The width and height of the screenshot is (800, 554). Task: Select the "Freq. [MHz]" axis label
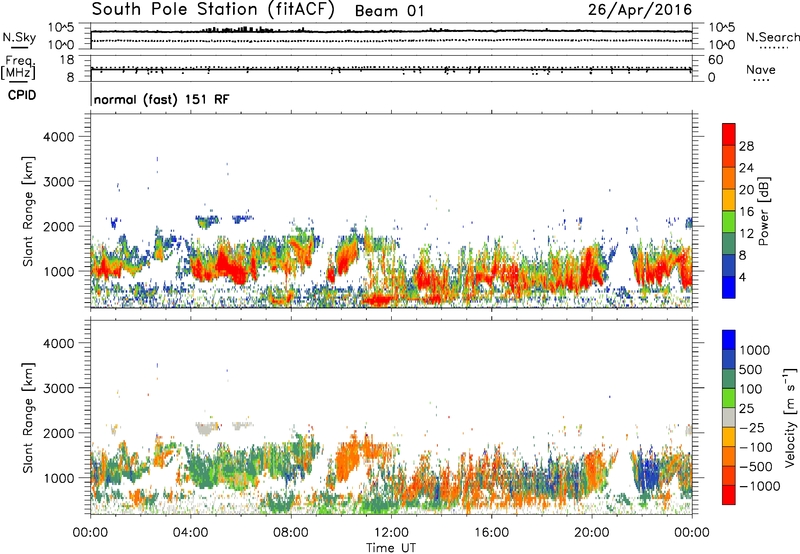[x=18, y=68]
